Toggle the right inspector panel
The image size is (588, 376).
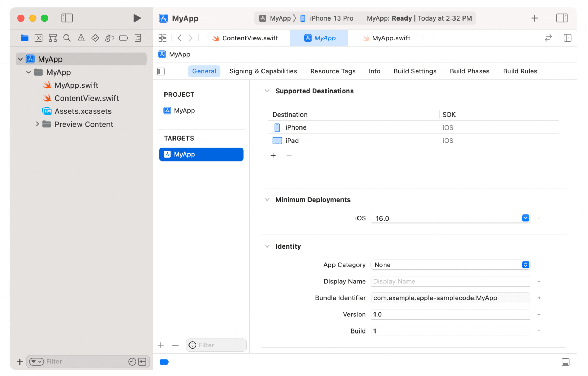(x=562, y=18)
